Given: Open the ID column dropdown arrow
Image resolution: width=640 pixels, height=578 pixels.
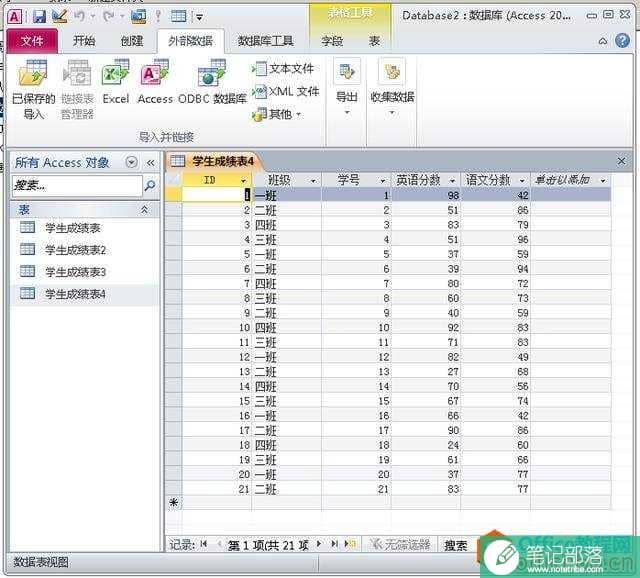Looking at the screenshot, I should click(x=244, y=180).
